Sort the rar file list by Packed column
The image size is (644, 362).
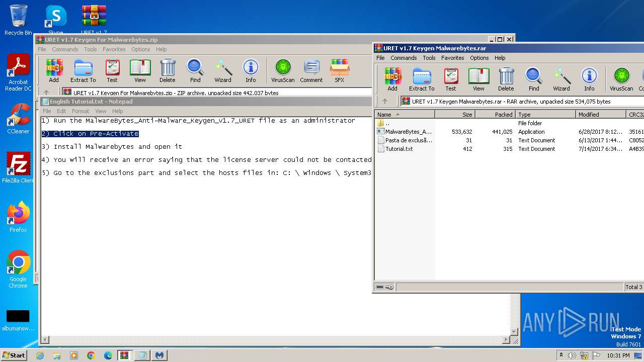point(496,115)
